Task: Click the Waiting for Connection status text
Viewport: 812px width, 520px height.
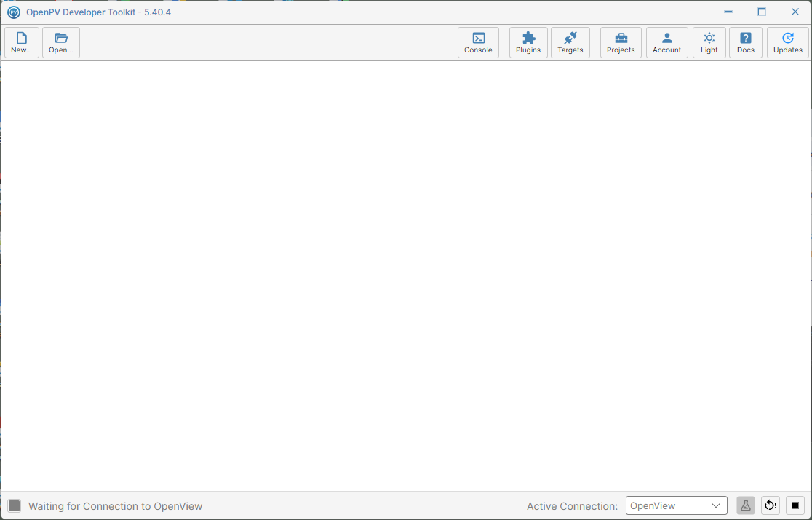Action: [116, 506]
